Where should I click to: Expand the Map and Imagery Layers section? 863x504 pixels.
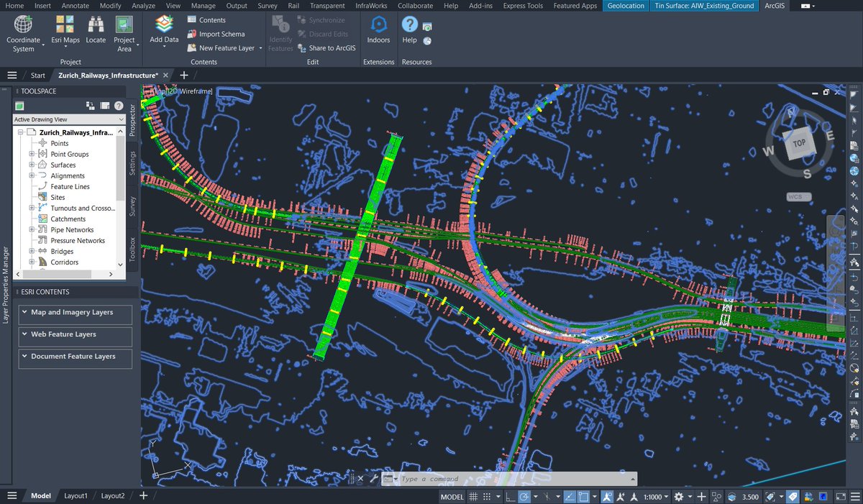click(x=75, y=313)
